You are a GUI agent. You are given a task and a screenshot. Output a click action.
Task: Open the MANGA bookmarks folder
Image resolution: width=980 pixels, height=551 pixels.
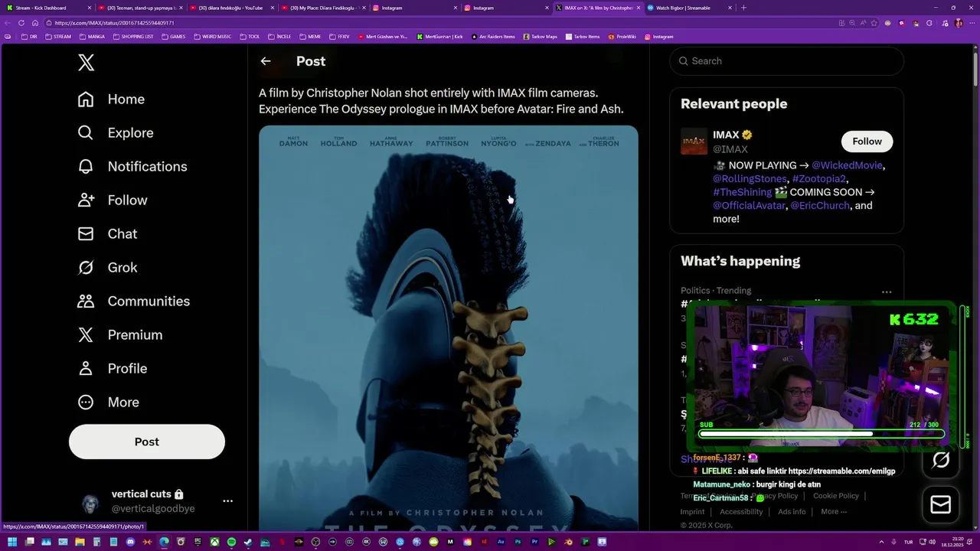(92, 37)
